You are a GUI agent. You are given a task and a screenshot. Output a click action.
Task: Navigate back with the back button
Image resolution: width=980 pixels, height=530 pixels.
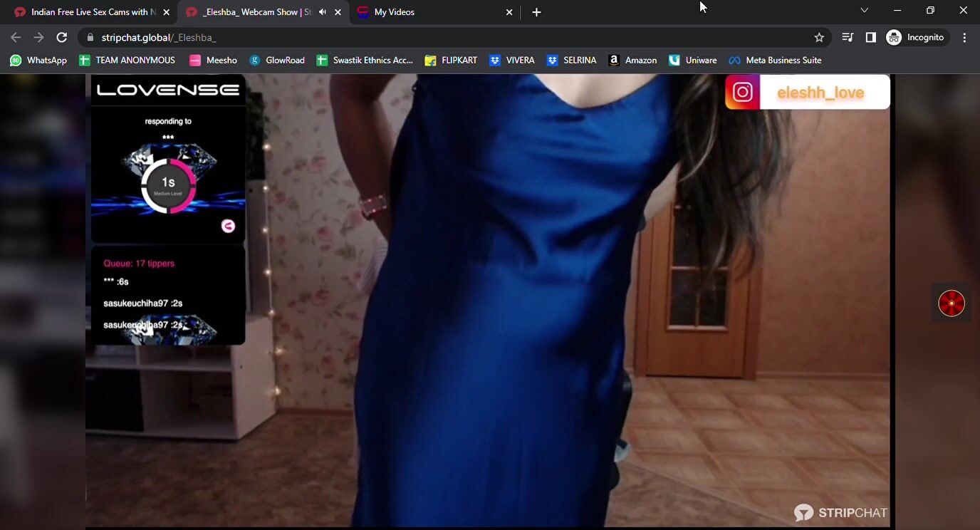15,37
